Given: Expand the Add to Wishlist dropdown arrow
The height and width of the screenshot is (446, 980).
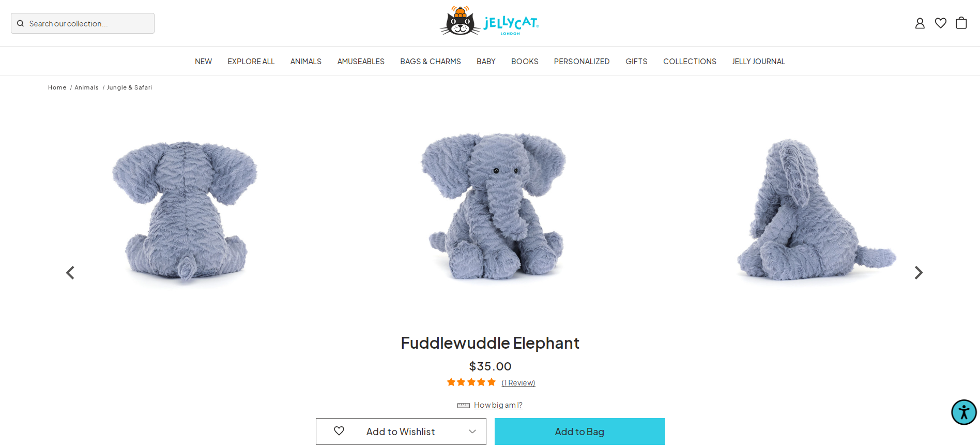Looking at the screenshot, I should (x=472, y=432).
